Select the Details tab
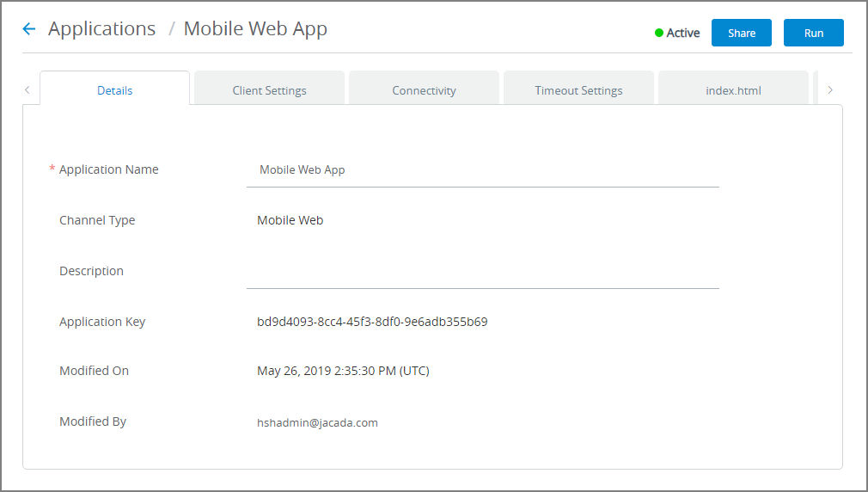868x492 pixels. 114,88
